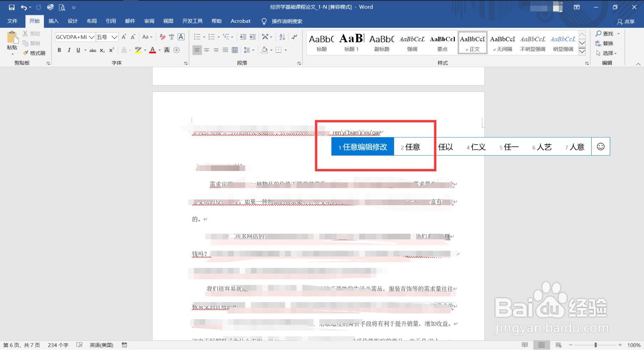Choose IME candidate 2 任意
Screen dimensions: 644x350
click(411, 147)
